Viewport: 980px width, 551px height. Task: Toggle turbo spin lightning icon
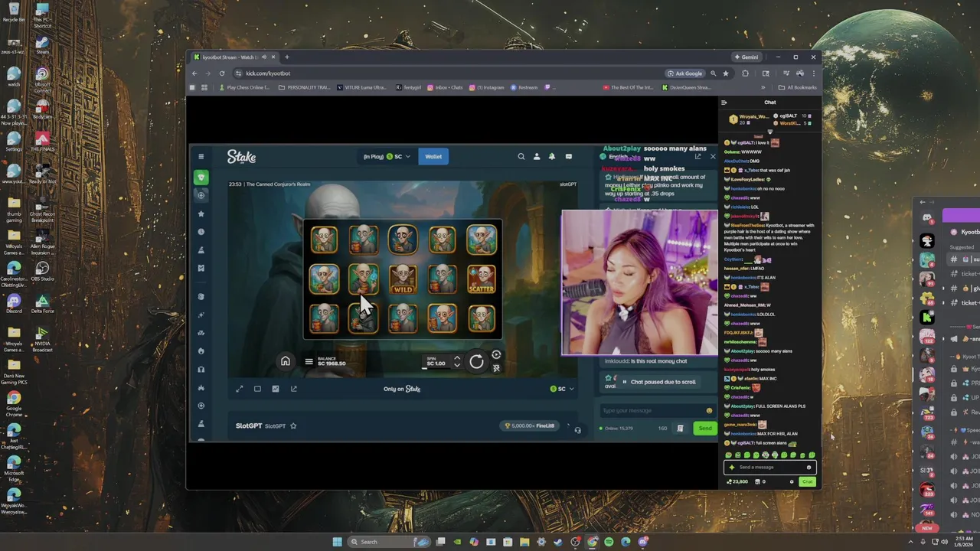(496, 368)
